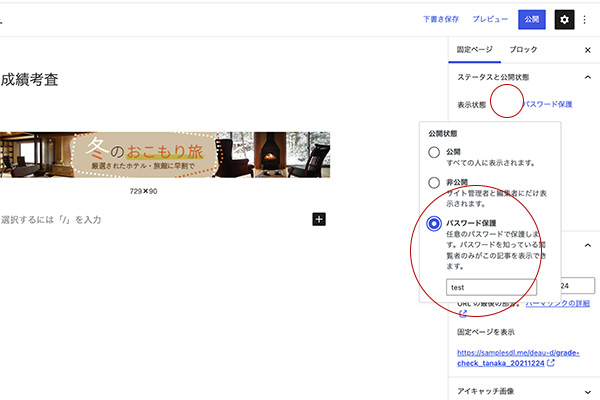Open the settings gear panel
The image size is (600, 400).
pos(565,19)
